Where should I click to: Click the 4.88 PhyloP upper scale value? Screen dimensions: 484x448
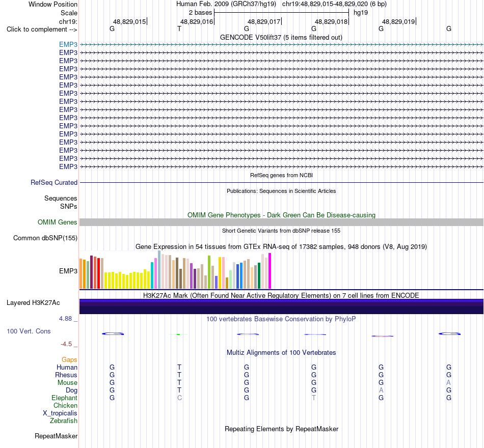point(65,319)
